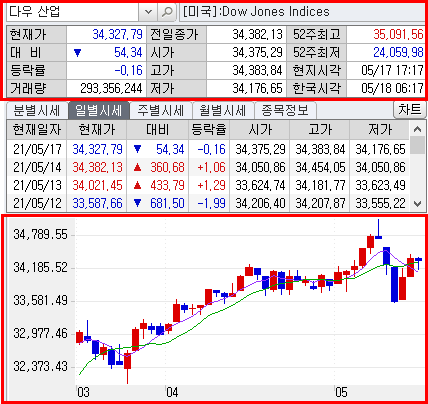Open the 다우 산업 index dropdown arrow
The height and width of the screenshot is (404, 428).
tap(148, 12)
